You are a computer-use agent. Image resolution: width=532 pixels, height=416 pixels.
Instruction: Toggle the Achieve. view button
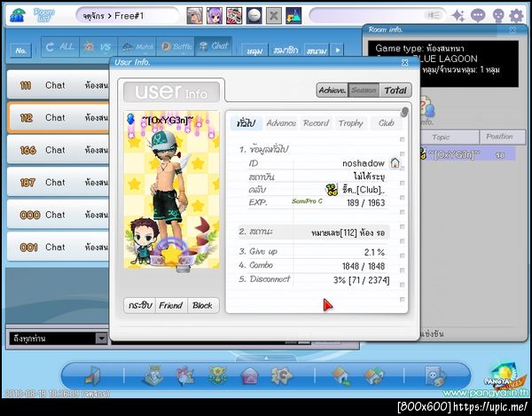coord(332,90)
